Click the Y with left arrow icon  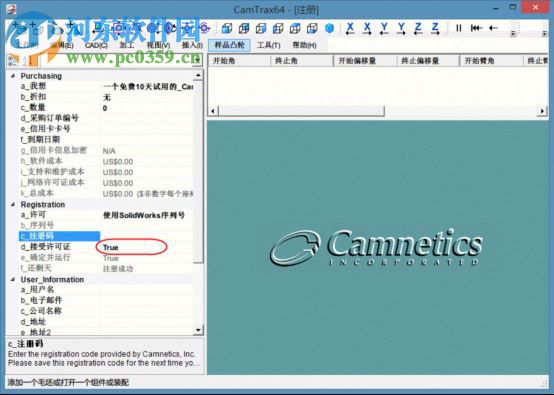[x=384, y=28]
